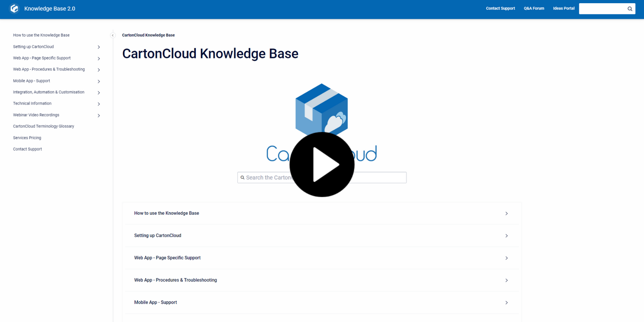Open Web App - Procedures & Troubleshooting main row
The width and height of the screenshot is (644, 322).
pos(322,280)
